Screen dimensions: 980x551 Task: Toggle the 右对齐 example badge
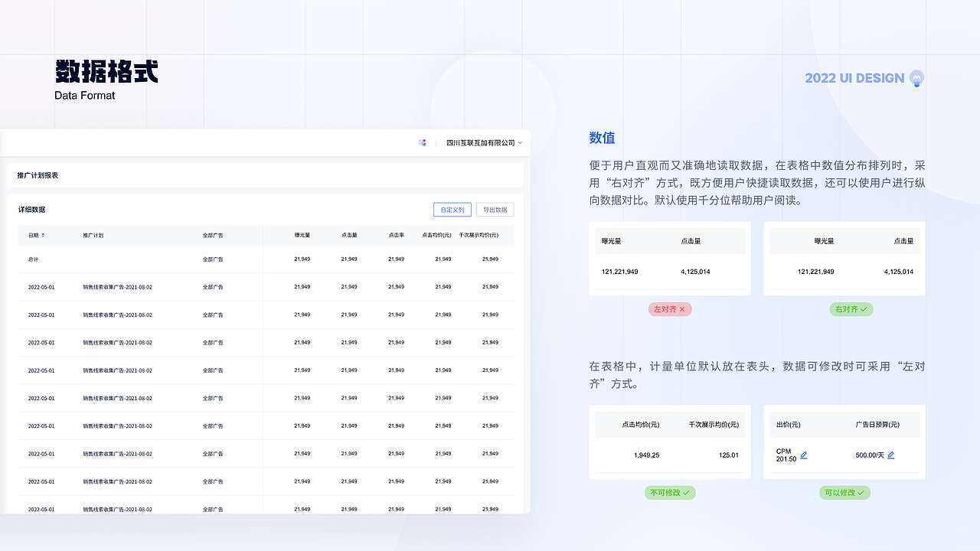tap(851, 309)
